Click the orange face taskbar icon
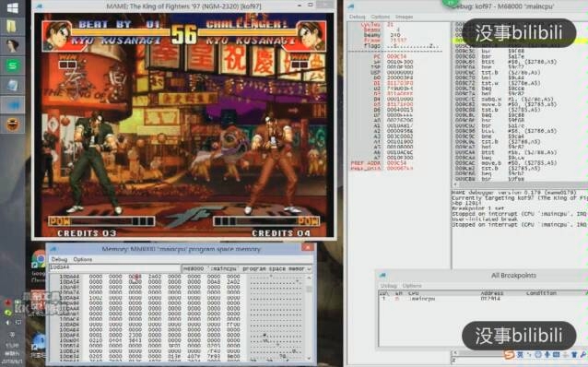The width and height of the screenshot is (588, 367). point(13,124)
